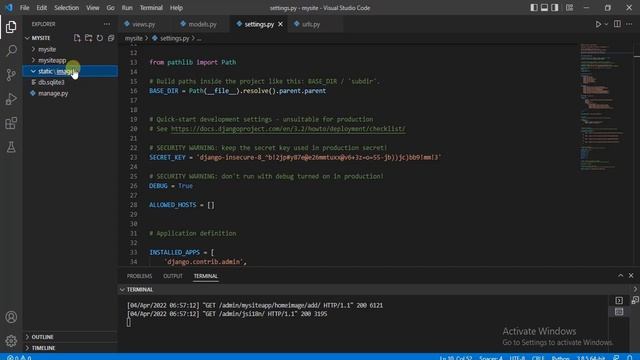
Task: Run the Python file
Action: click(598, 24)
